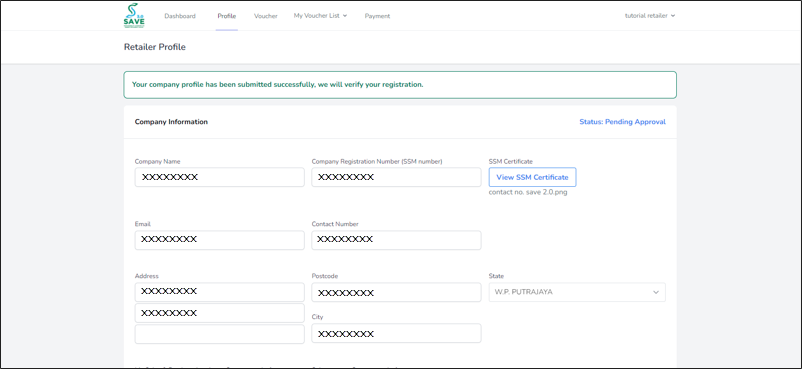Go to the Voucher page
The height and width of the screenshot is (369, 802).
click(x=265, y=16)
